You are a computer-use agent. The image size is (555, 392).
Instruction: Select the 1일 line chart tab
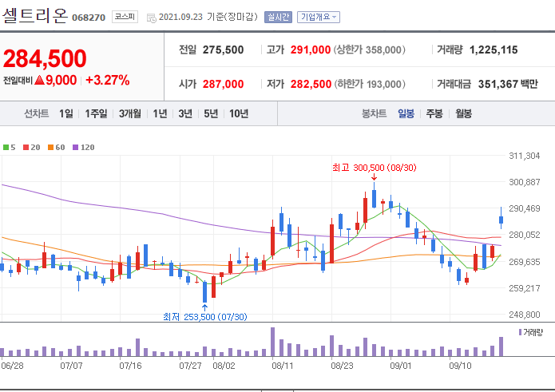[x=66, y=113]
